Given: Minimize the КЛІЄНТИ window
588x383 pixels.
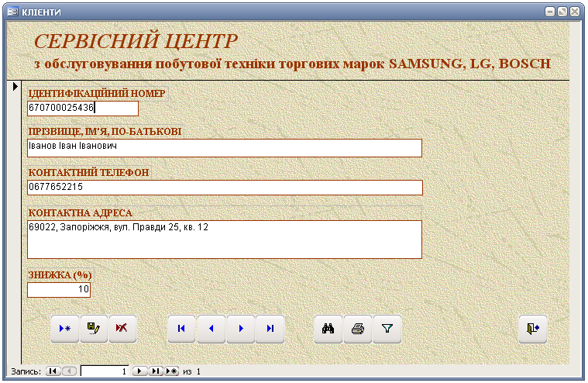Looking at the screenshot, I should point(550,12).
